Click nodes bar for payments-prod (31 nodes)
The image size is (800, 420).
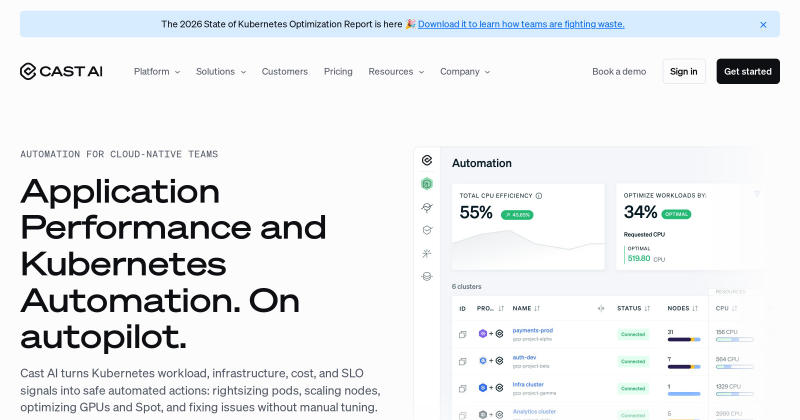(684, 339)
